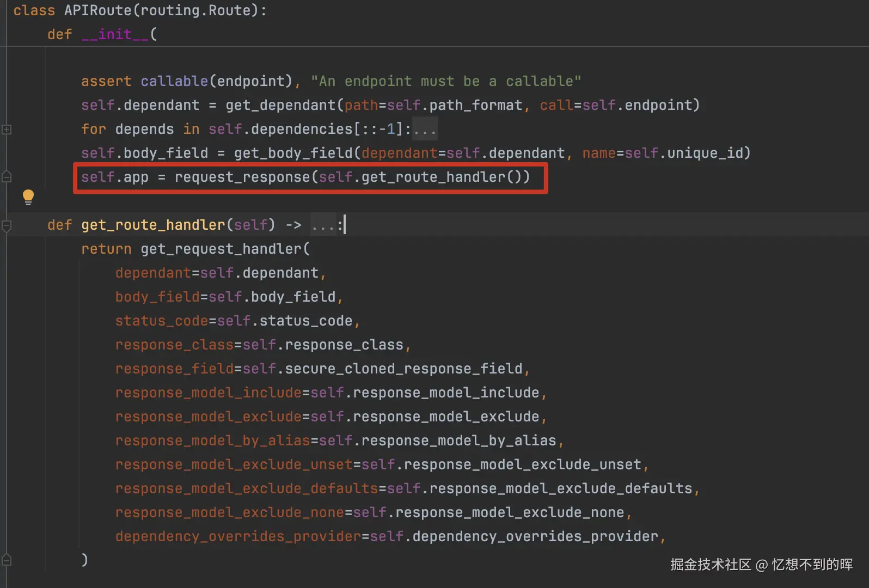Click get_request_handler after the return keyword
This screenshot has width=869, height=588.
(x=221, y=249)
